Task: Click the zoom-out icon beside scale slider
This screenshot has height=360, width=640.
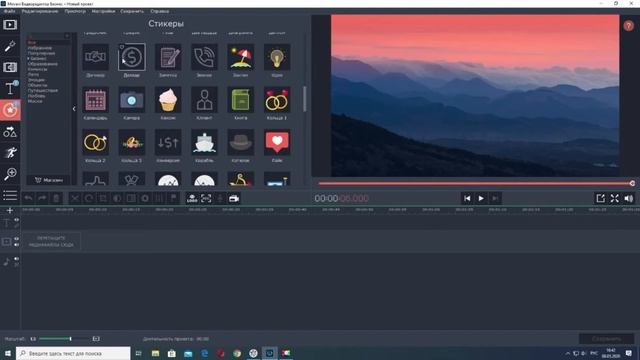Action: [33, 339]
